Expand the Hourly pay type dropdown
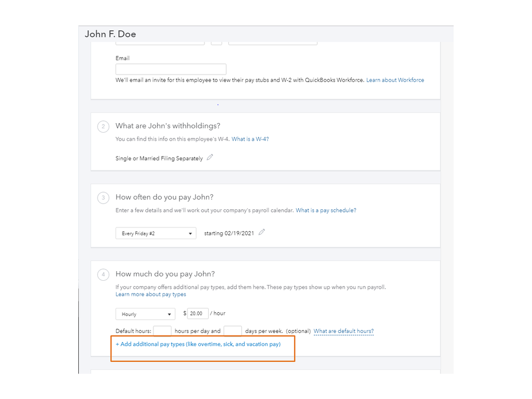This screenshot has height=399, width=532. 145,314
